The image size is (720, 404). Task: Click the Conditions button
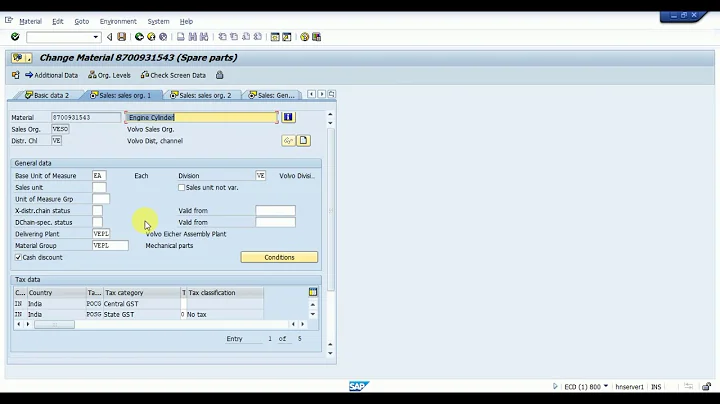[279, 257]
